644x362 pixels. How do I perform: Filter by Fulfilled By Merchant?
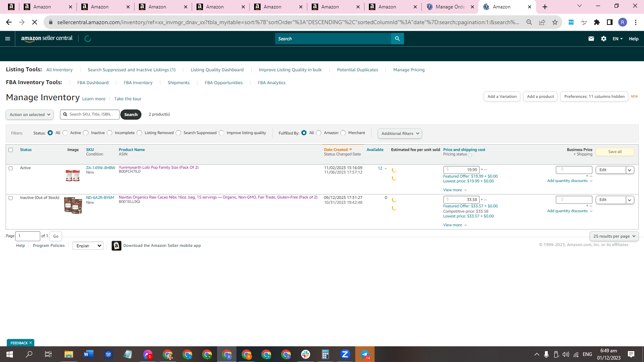pyautogui.click(x=343, y=133)
